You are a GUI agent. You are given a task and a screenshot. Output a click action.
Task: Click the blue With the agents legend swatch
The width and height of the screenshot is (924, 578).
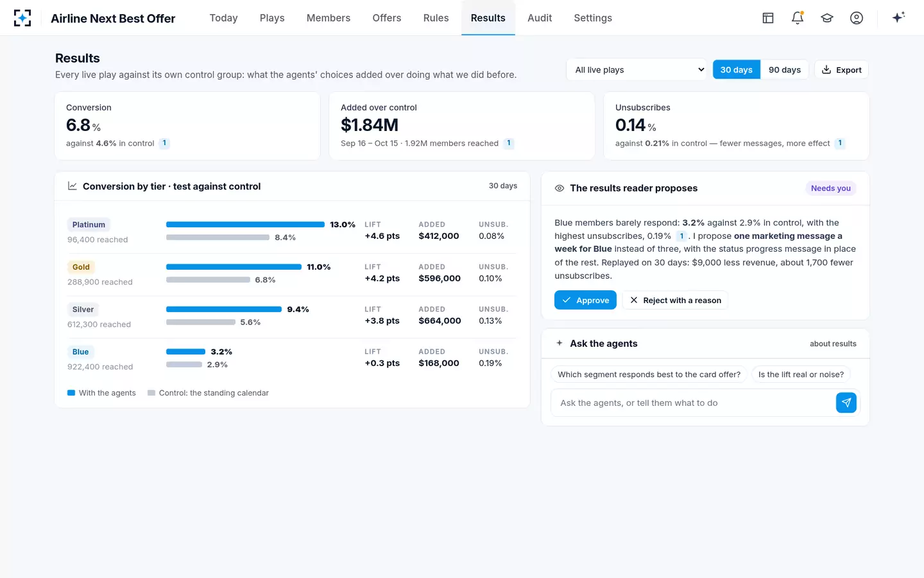pos(71,393)
